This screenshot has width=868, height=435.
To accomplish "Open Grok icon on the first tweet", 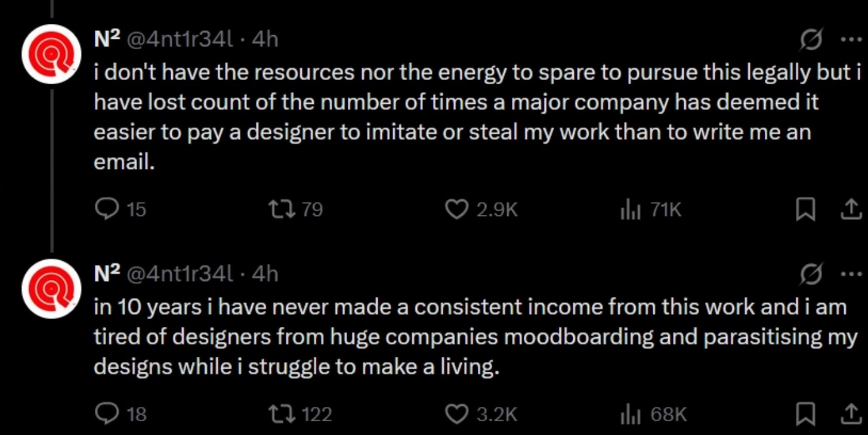I will (x=812, y=40).
